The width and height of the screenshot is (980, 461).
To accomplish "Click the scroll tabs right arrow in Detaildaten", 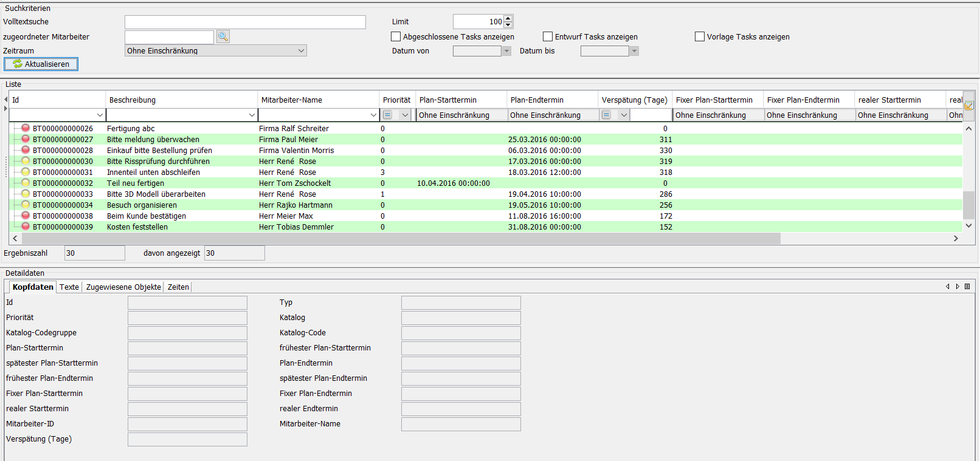I will 958,287.
